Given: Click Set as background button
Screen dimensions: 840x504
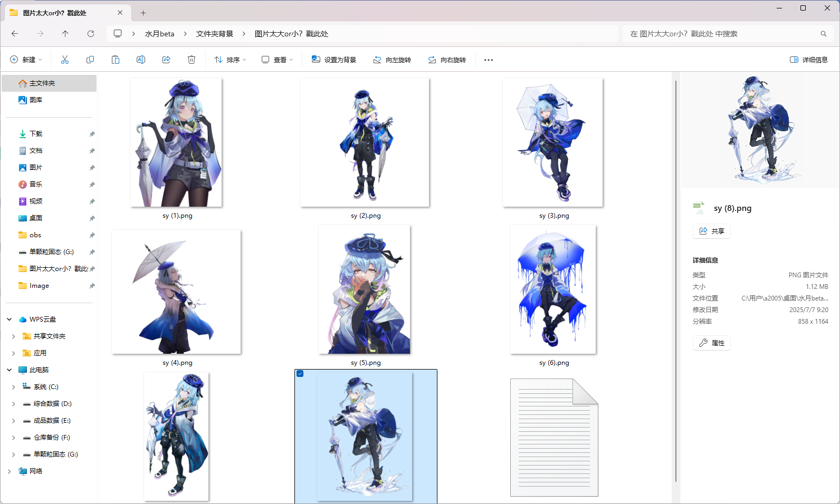Looking at the screenshot, I should click(334, 60).
